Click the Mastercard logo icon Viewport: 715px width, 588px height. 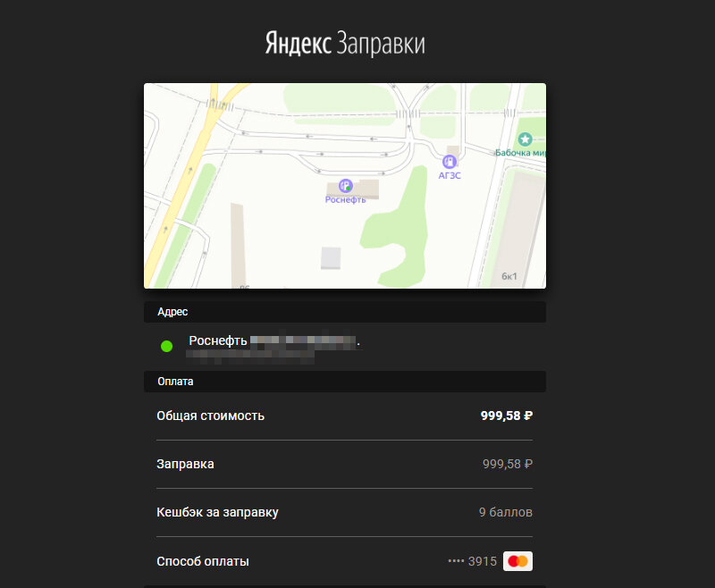tap(517, 561)
